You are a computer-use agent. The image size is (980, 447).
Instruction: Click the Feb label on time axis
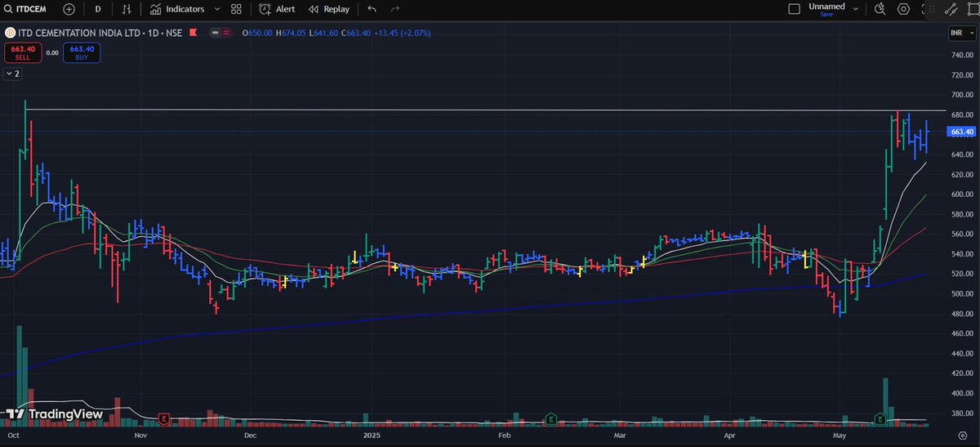pos(505,436)
